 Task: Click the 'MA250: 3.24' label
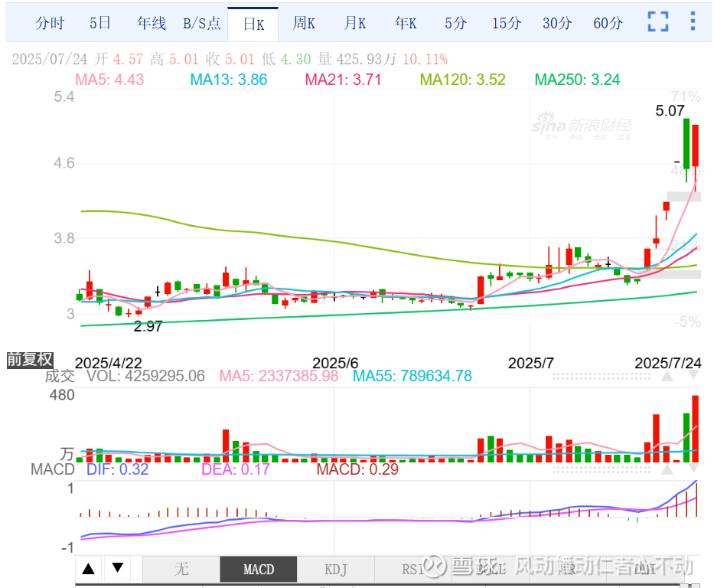(x=577, y=80)
